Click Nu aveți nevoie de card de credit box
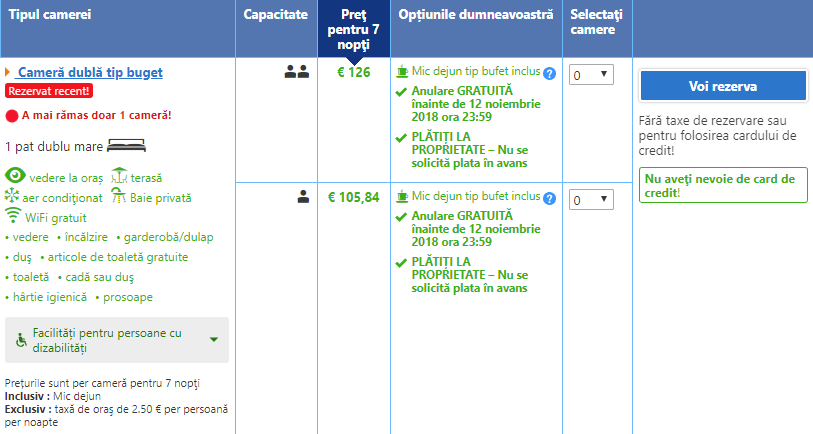The height and width of the screenshot is (434, 813). click(x=723, y=185)
